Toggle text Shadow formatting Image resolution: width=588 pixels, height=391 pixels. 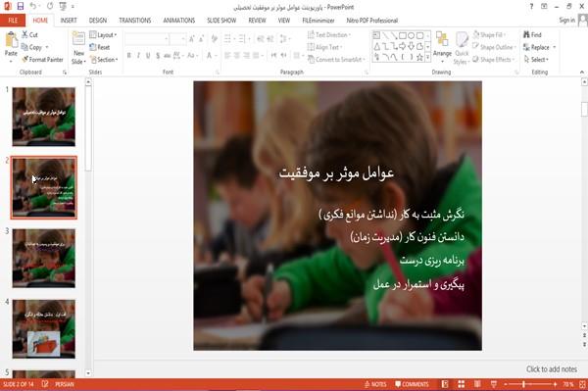coord(158,56)
